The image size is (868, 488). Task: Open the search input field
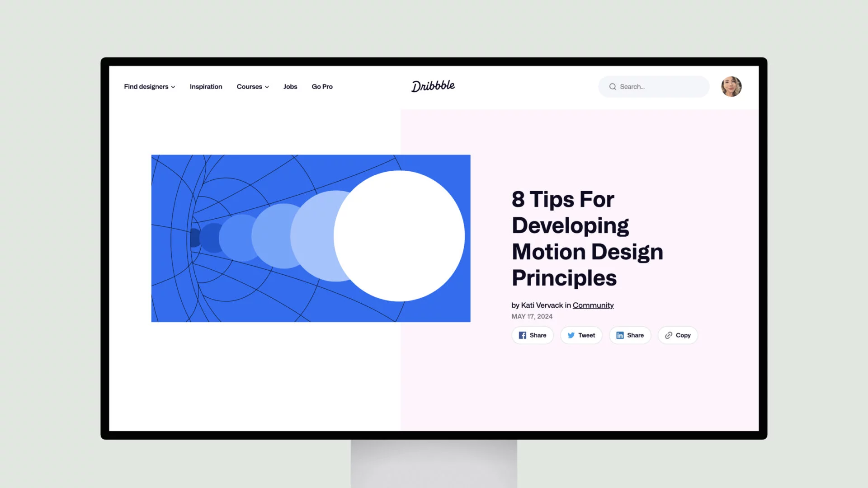click(655, 86)
